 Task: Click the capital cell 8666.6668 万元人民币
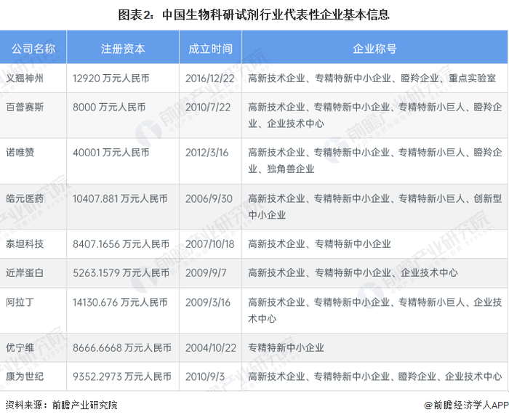coord(122,347)
